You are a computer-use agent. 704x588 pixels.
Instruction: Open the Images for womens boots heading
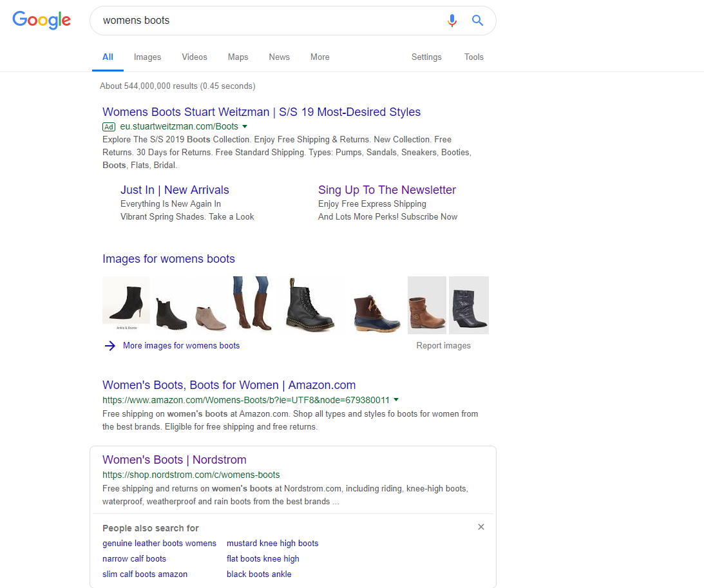168,259
